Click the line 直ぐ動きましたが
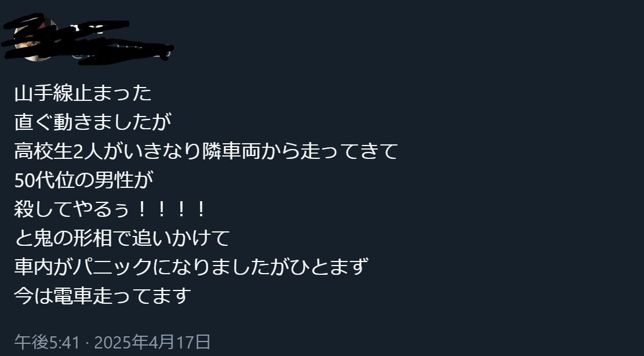 pos(93,122)
